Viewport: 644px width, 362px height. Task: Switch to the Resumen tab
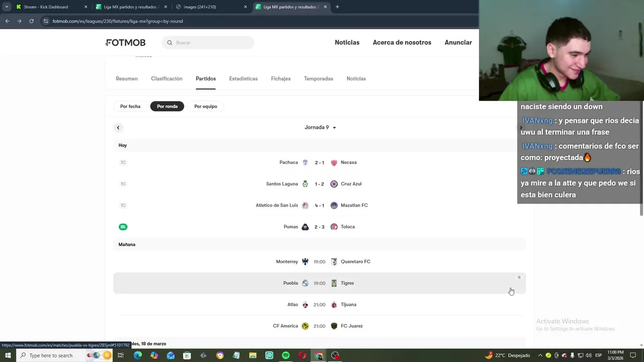click(127, 78)
